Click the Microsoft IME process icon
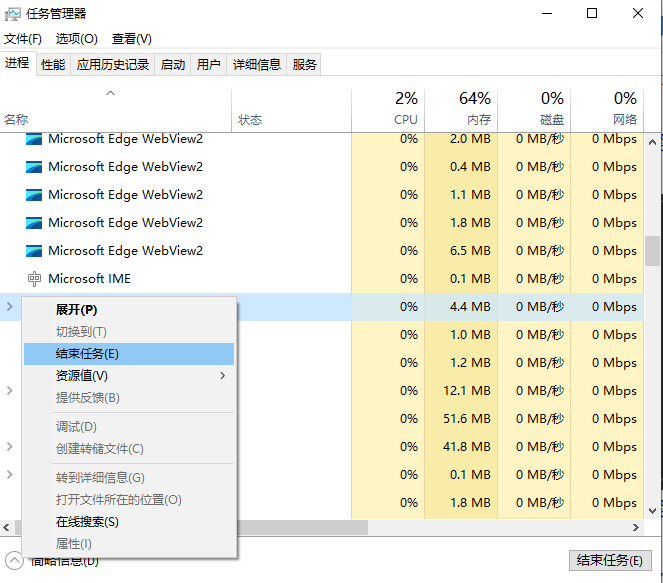Image resolution: width=663 pixels, height=583 pixels. pyautogui.click(x=34, y=279)
